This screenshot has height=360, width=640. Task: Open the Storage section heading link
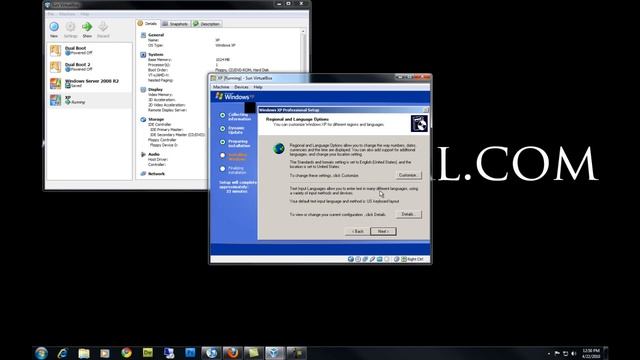click(x=156, y=120)
